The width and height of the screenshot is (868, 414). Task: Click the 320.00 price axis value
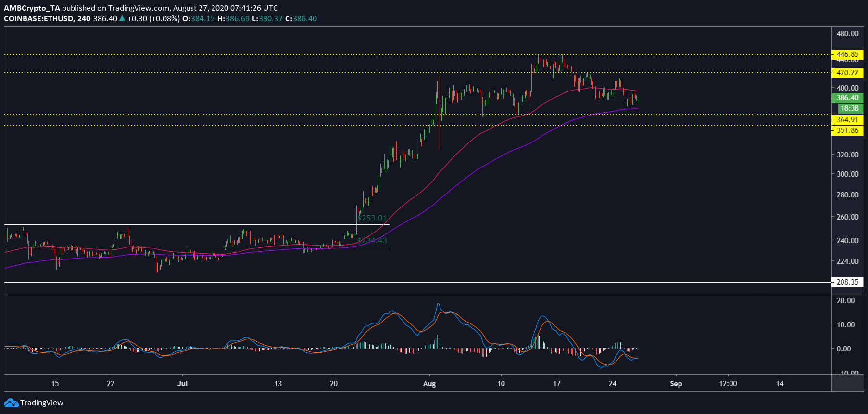click(x=847, y=155)
